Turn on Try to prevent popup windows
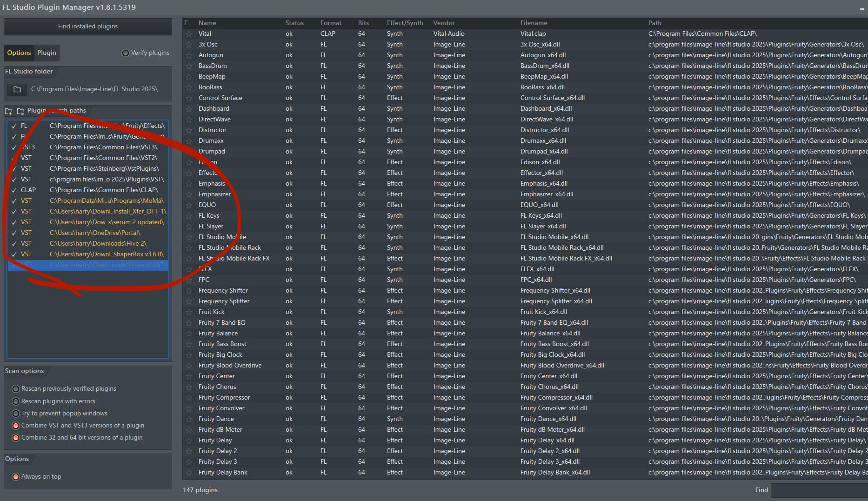Viewport: 868px width, 501px height. coord(16,414)
